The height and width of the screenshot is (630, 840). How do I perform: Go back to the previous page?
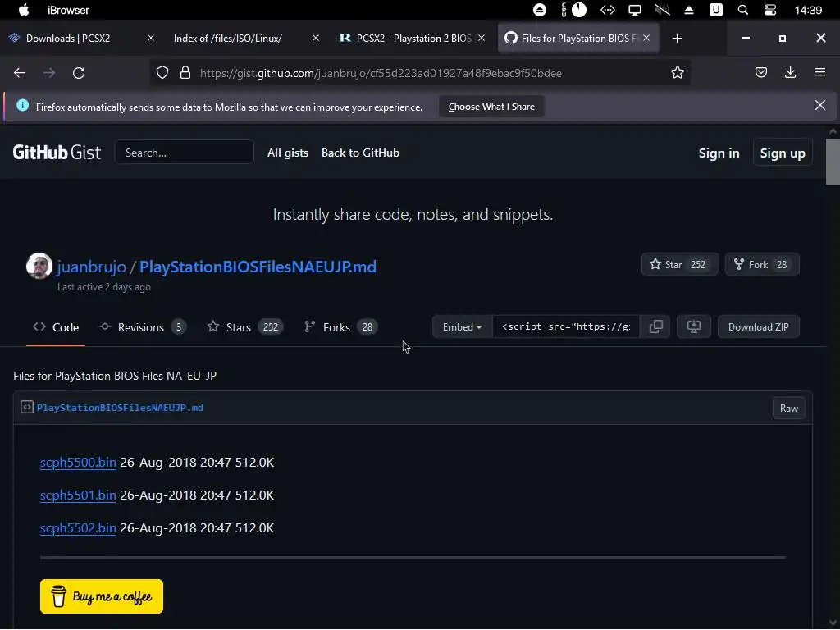tap(20, 73)
